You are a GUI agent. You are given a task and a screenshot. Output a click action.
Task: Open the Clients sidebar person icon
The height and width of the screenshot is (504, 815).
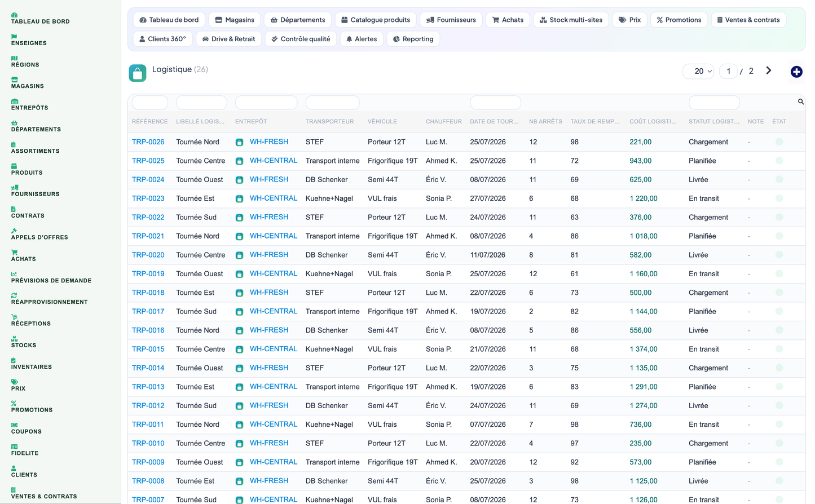click(x=14, y=468)
